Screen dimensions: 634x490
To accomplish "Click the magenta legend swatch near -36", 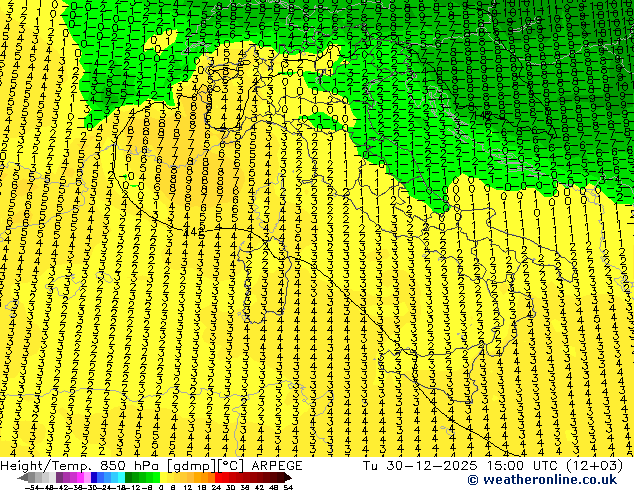I will [x=80, y=478].
